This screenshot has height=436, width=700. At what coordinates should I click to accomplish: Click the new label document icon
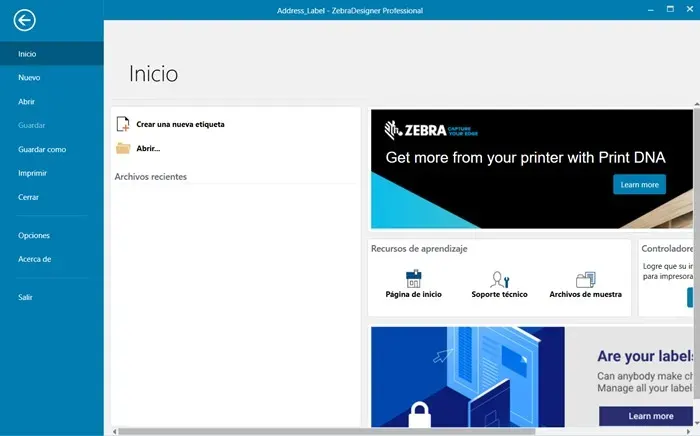(x=123, y=124)
